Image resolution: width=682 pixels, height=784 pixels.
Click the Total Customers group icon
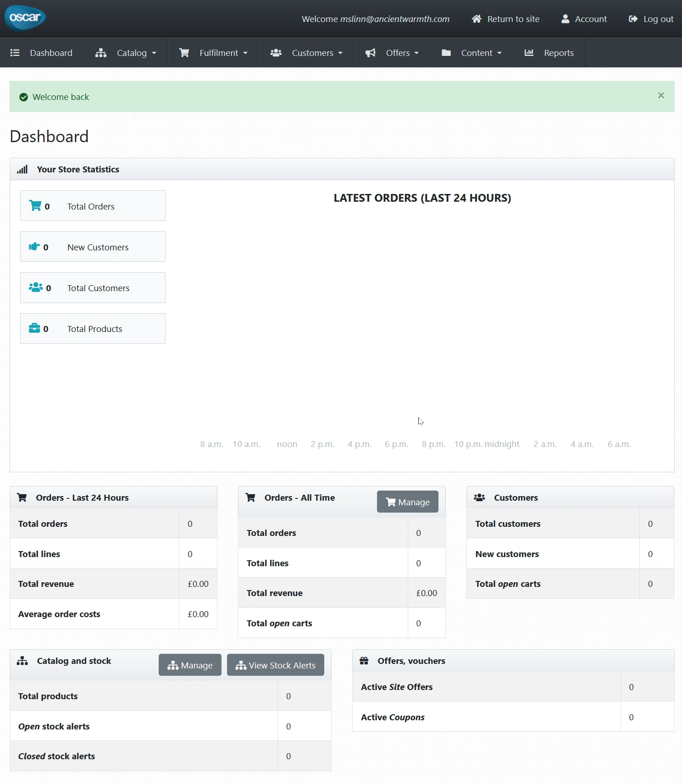coord(36,287)
